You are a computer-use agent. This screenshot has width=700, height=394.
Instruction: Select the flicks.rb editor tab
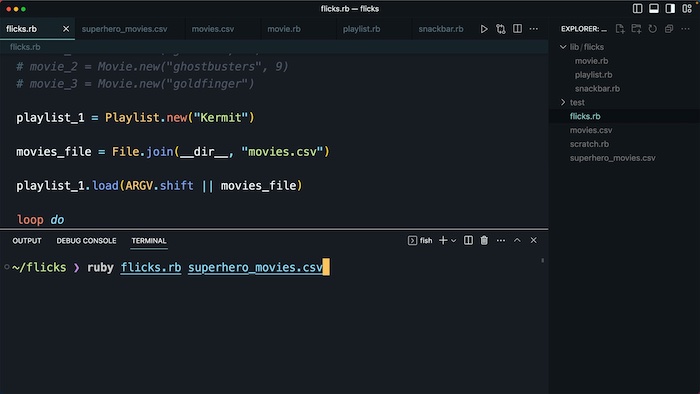point(21,29)
